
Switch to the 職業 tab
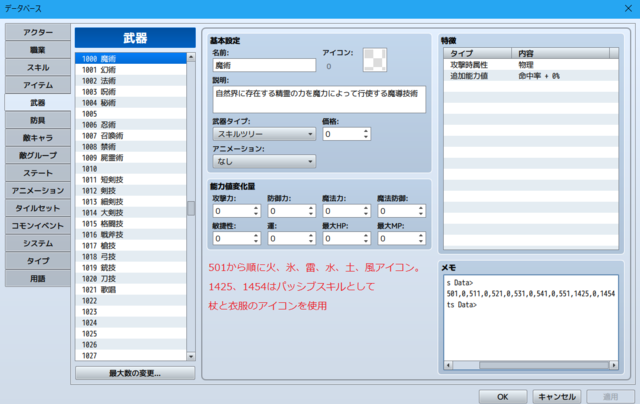coord(38,50)
